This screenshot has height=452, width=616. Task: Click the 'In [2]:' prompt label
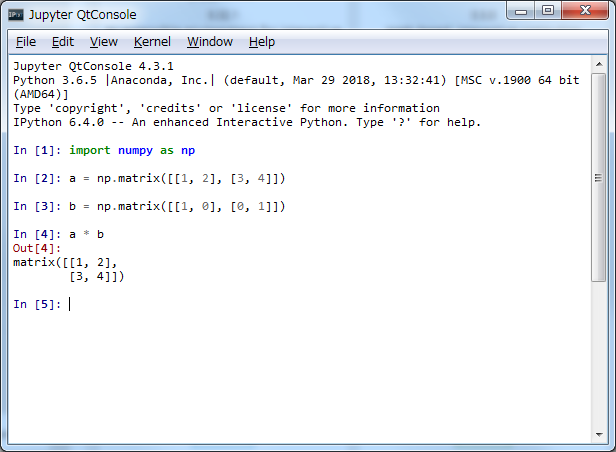click(x=37, y=178)
